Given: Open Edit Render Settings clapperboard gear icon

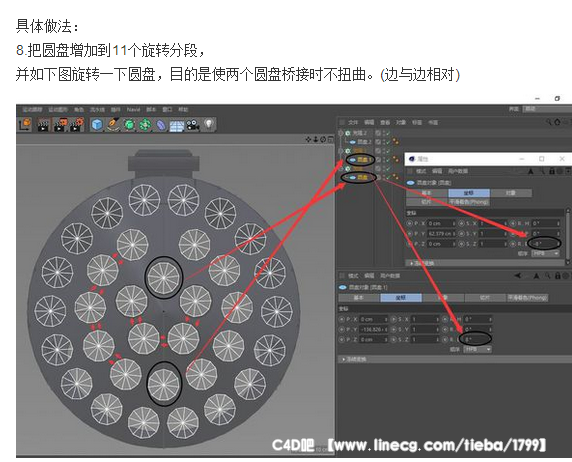Looking at the screenshot, I should [77, 125].
